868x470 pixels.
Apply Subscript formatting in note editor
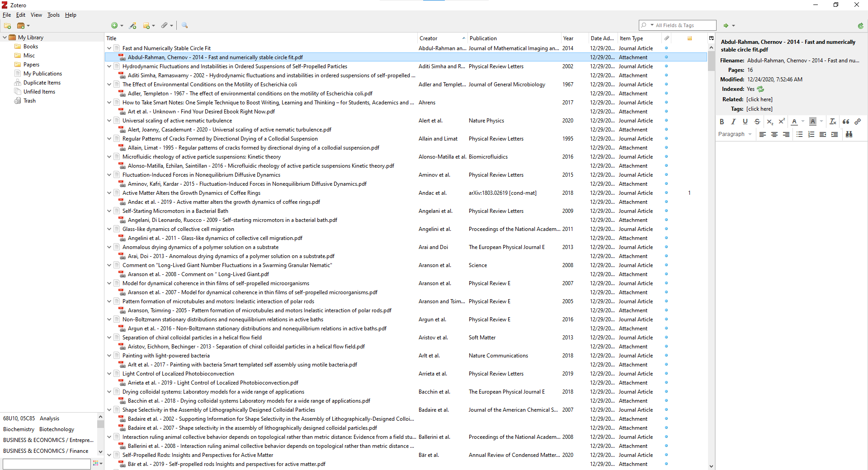coord(770,122)
